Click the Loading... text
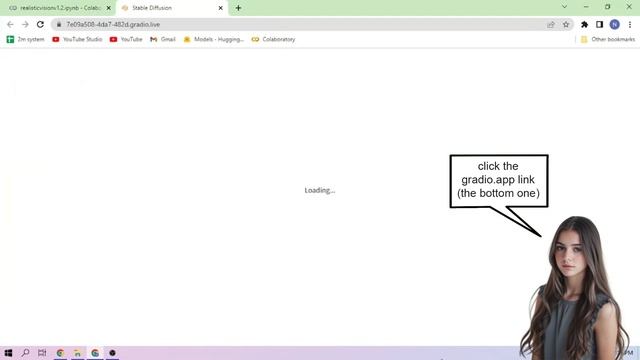 pyautogui.click(x=320, y=190)
